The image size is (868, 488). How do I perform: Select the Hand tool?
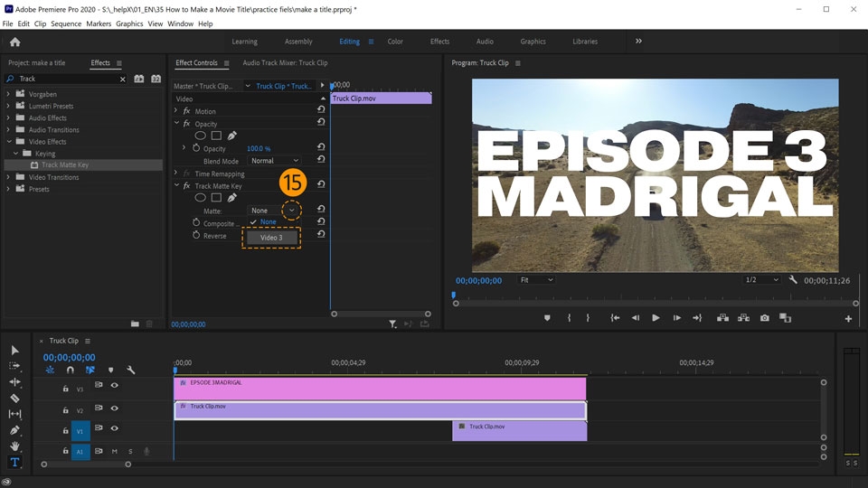(x=14, y=446)
